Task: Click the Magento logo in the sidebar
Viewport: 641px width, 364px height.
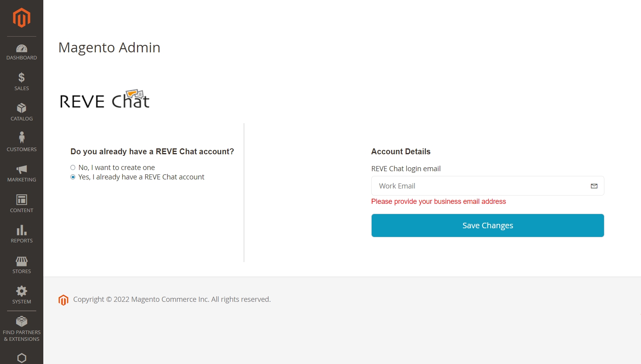Action: [22, 18]
